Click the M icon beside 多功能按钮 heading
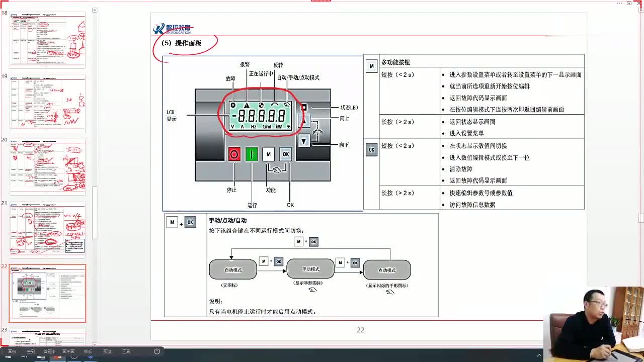The width and height of the screenshot is (644, 362). tap(372, 66)
